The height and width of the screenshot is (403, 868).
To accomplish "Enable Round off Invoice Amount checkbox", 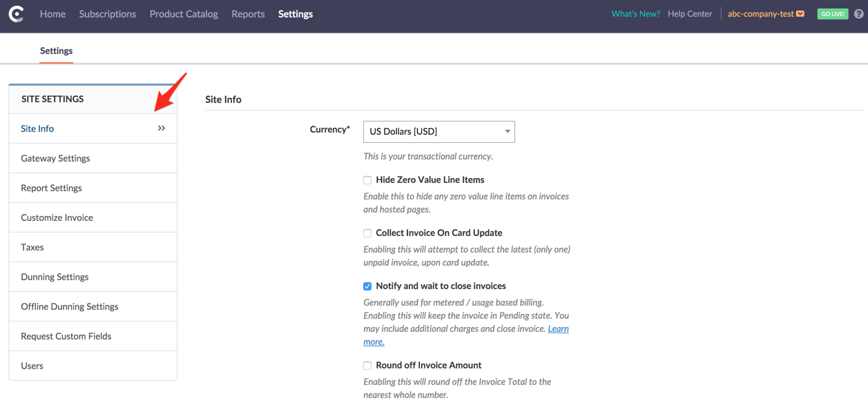I will [x=367, y=366].
